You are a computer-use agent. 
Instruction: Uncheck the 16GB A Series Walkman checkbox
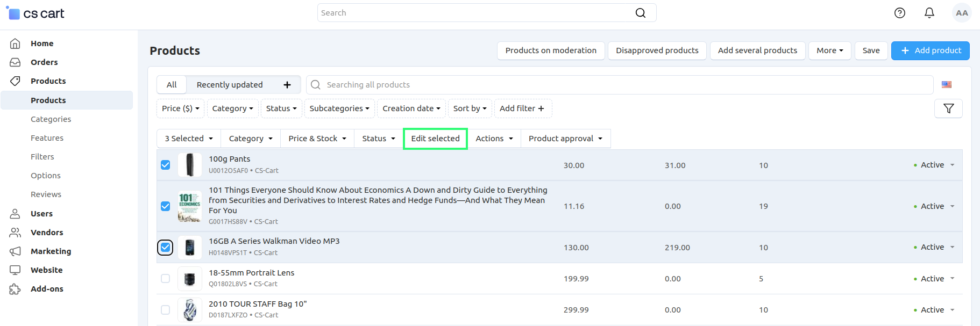pyautogui.click(x=166, y=248)
